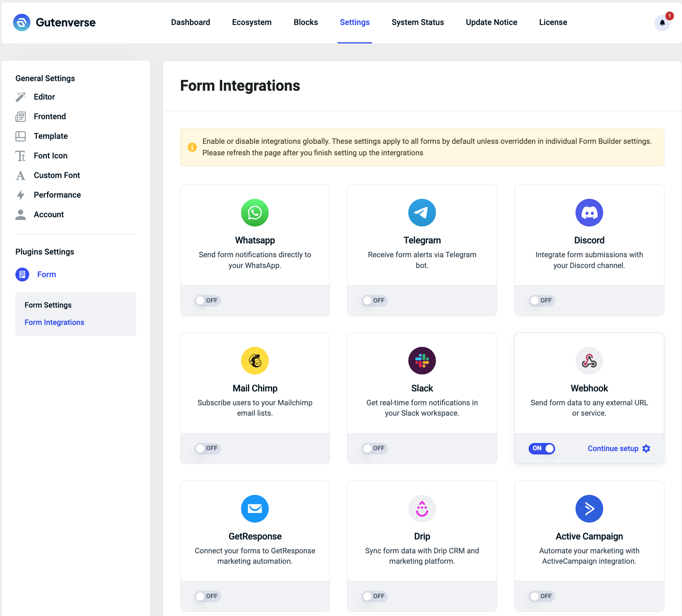Open Template settings in sidebar
The image size is (682, 616).
51,136
